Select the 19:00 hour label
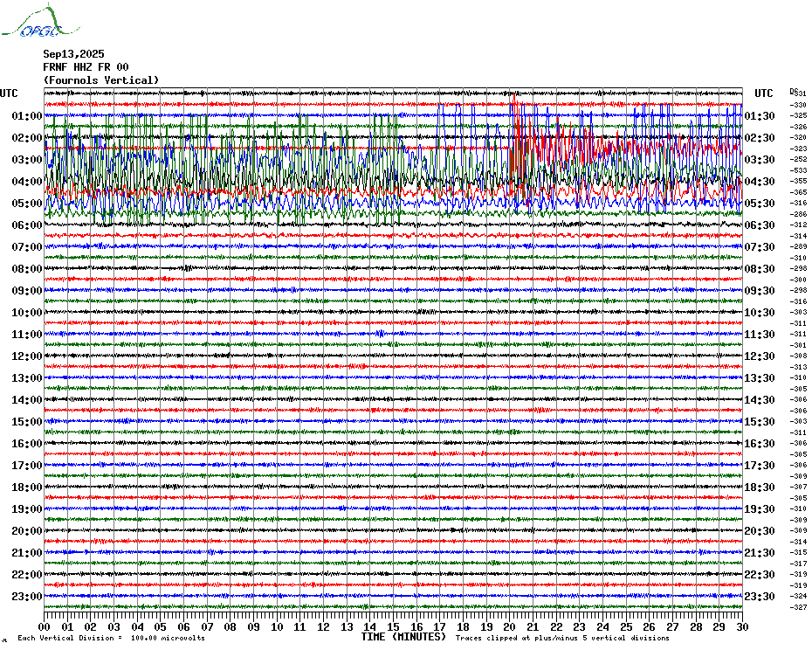This screenshot has height=650, width=812. pyautogui.click(x=27, y=509)
